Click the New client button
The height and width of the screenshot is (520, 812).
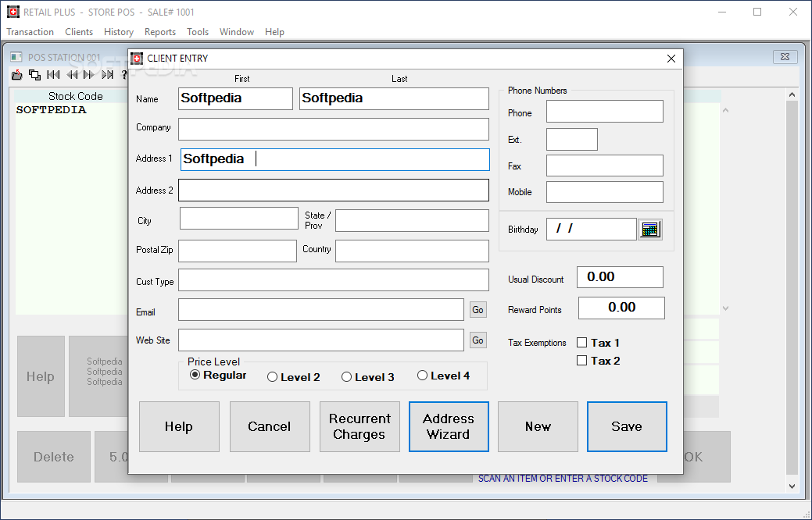pos(538,426)
